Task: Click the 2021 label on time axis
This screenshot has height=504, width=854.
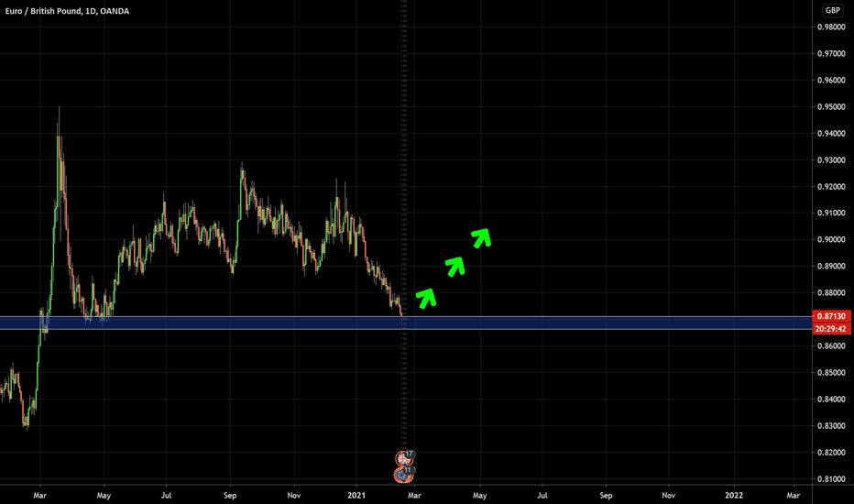Action: (x=356, y=495)
